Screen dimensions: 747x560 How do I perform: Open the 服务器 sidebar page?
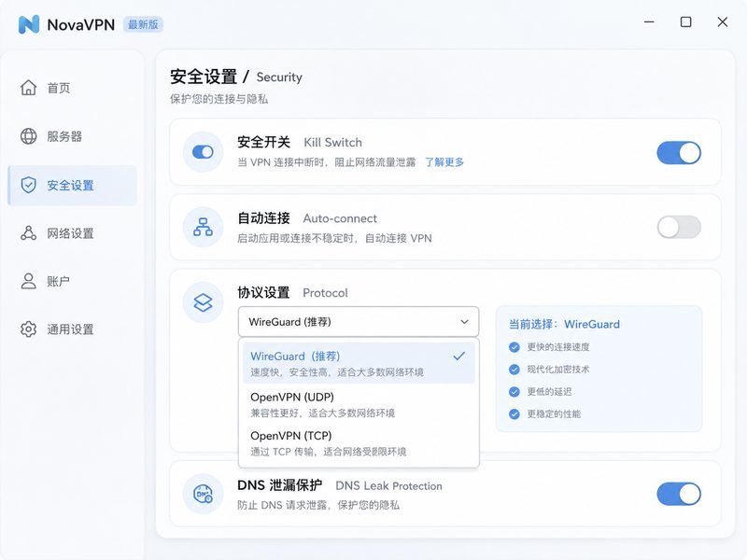(73, 136)
